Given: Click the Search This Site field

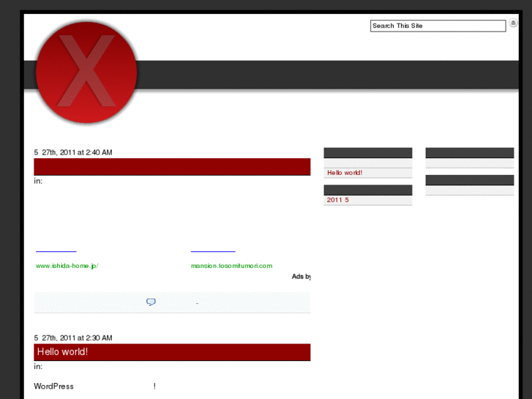Looking at the screenshot, I should click(x=438, y=26).
